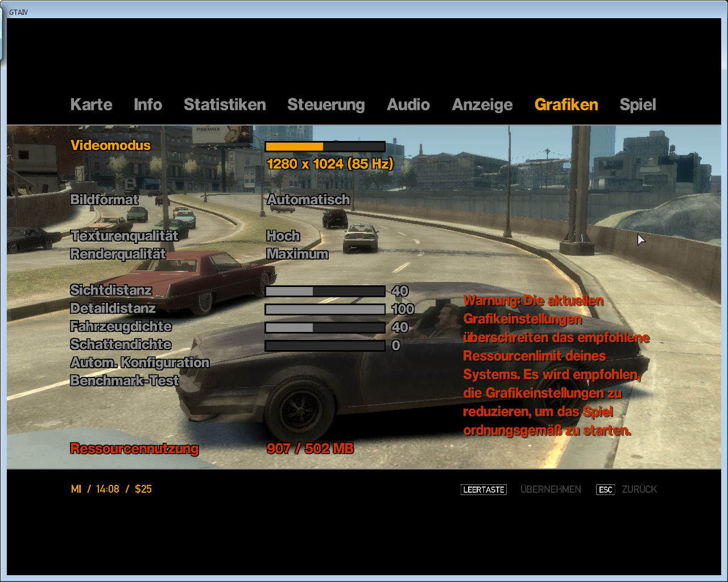Click the 1280 x 1024 (85 Hz) value
Viewport: 728px width, 582px height.
(x=330, y=164)
